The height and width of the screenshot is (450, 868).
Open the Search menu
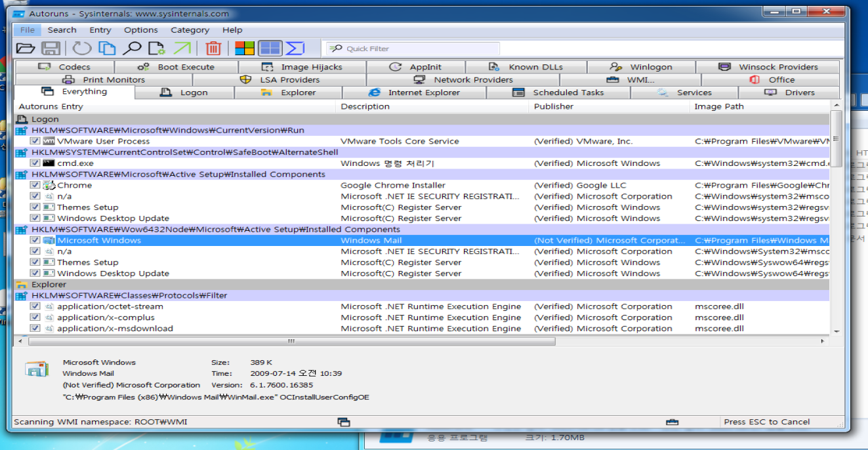(62, 30)
